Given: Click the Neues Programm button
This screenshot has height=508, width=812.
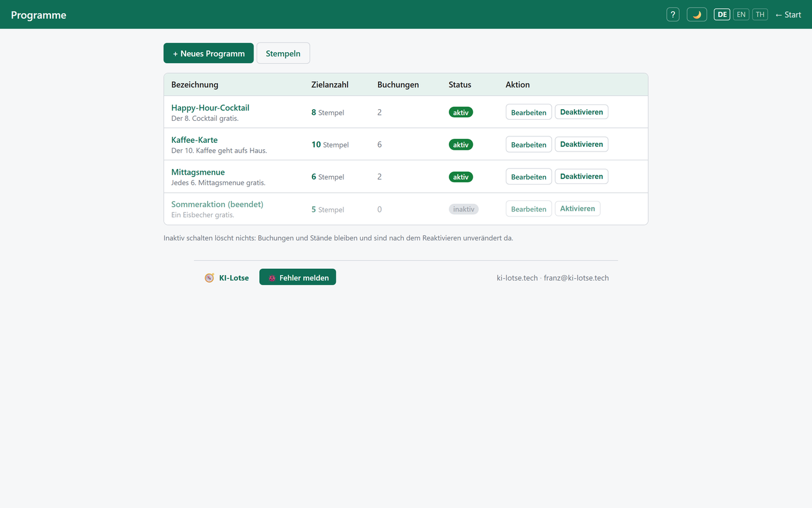Looking at the screenshot, I should [209, 53].
